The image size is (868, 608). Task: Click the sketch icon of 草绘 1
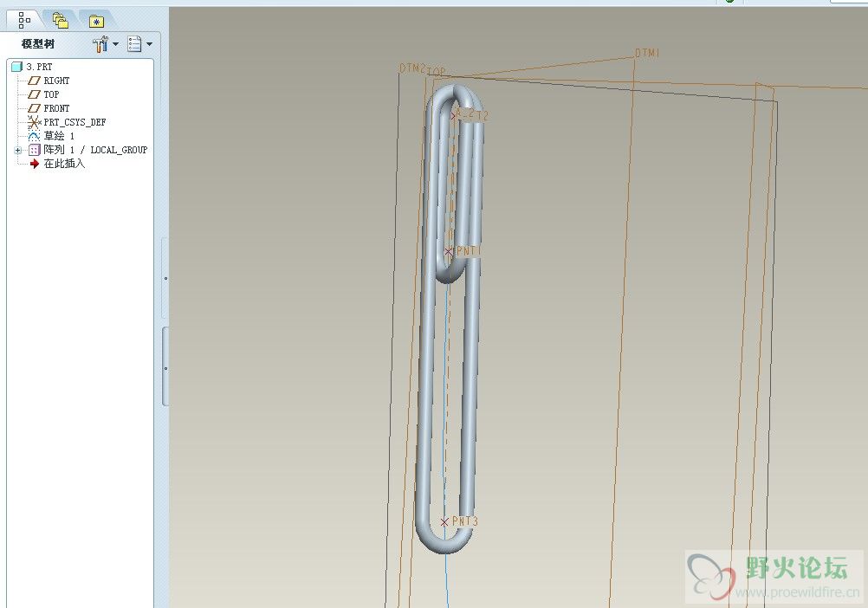coord(35,135)
